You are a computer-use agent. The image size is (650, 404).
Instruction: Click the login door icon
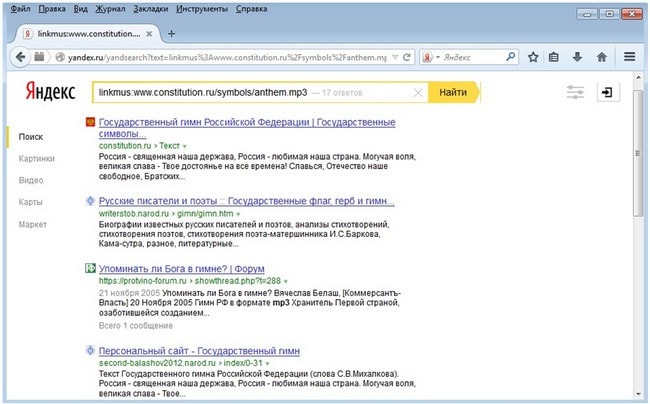pos(607,92)
